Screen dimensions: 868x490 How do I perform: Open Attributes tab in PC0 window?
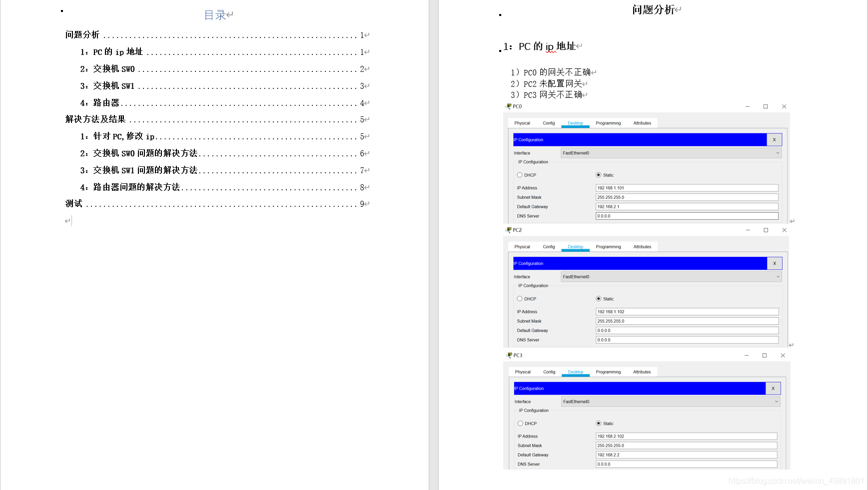coord(642,123)
